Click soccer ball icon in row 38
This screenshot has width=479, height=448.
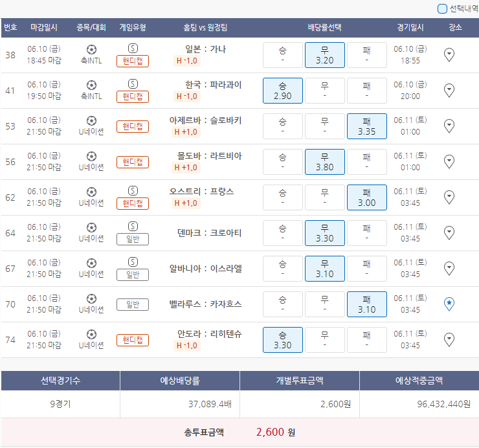click(91, 49)
